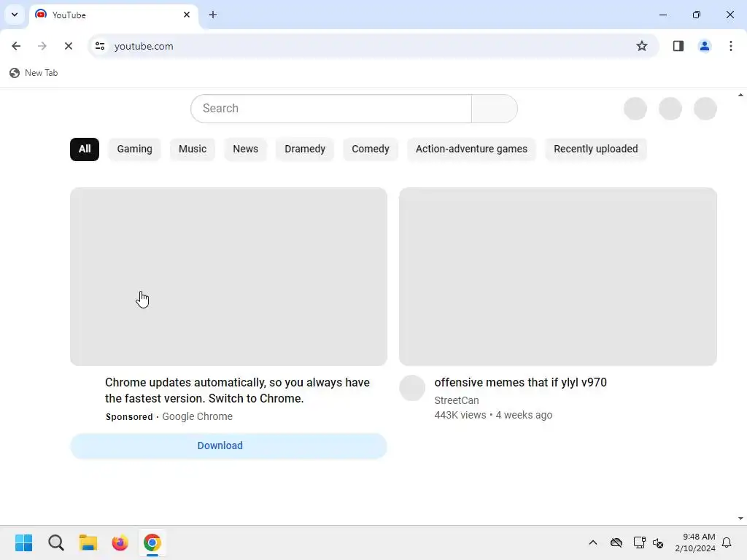Open the StreetCan channel link
747x560 pixels.
pos(457,400)
